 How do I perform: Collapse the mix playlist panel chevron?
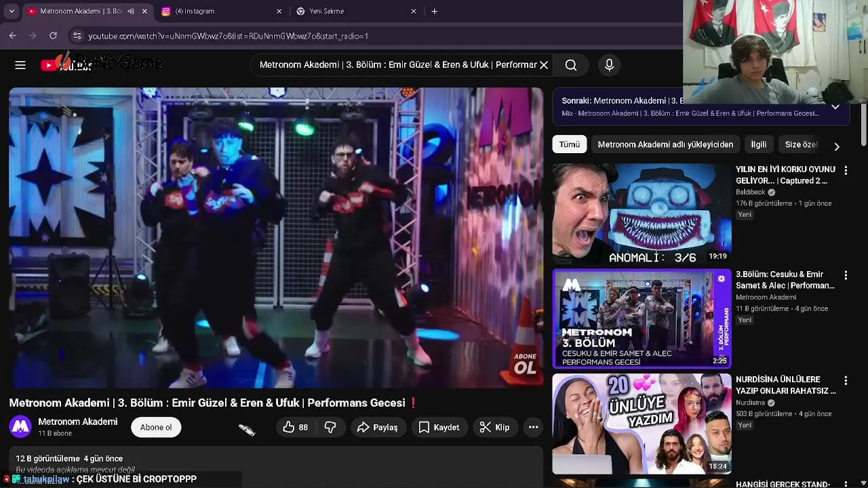835,107
